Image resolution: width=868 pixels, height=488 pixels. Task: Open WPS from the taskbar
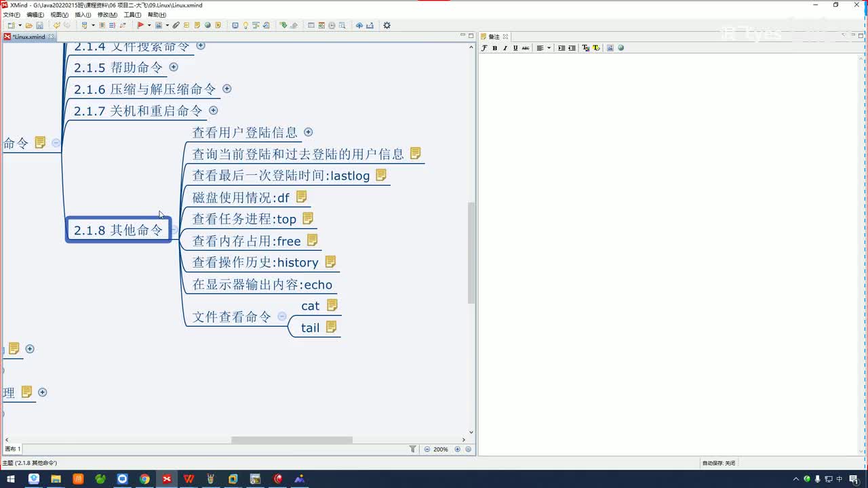tap(189, 479)
